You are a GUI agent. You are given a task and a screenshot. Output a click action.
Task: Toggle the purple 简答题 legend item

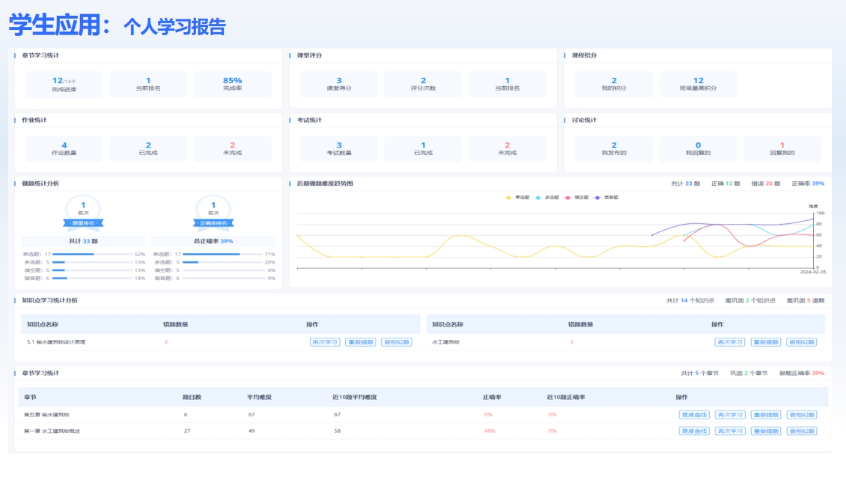click(x=606, y=197)
